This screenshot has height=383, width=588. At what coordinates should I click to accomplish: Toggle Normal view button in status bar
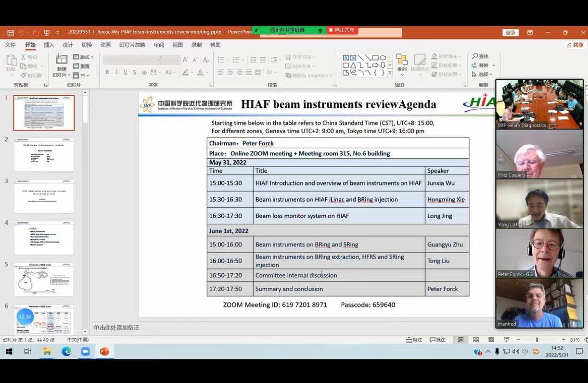[x=460, y=340]
